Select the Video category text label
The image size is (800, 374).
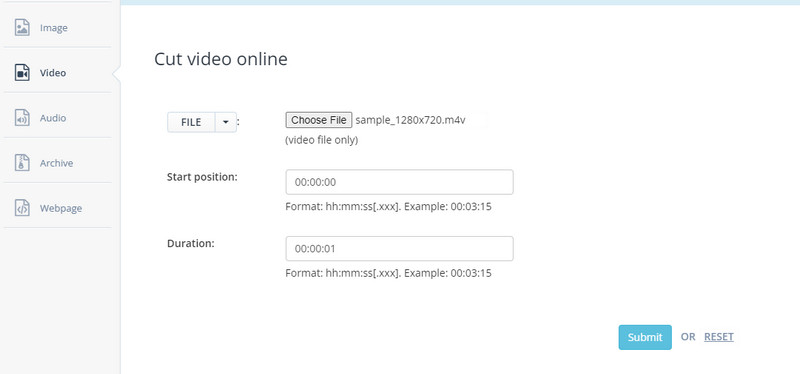coord(53,73)
